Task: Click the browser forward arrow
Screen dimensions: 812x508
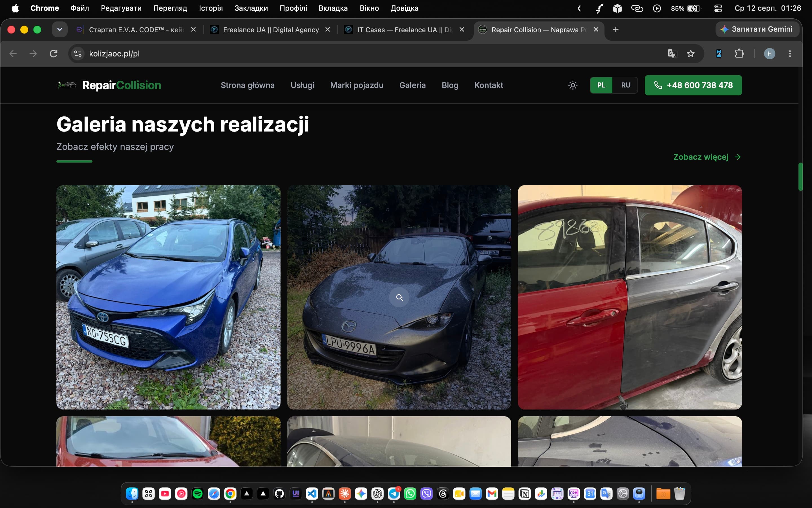Action: click(33, 54)
